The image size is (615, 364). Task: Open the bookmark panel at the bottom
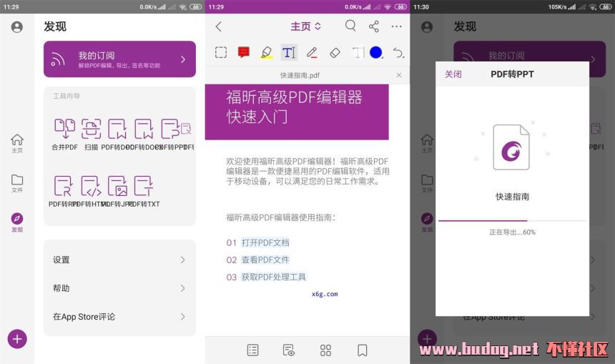(363, 350)
